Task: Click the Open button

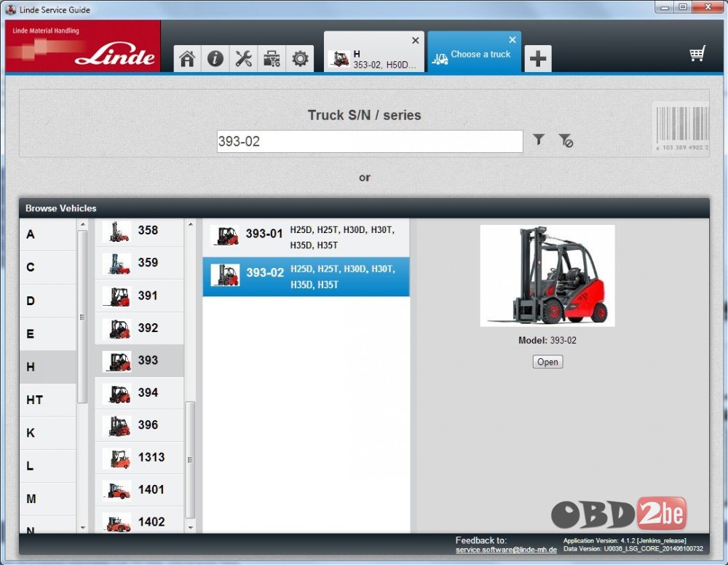Action: tap(548, 362)
